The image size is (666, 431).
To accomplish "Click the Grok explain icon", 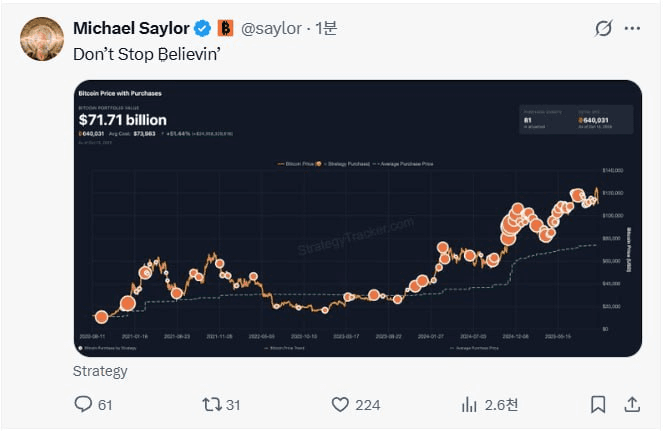I will point(603,28).
